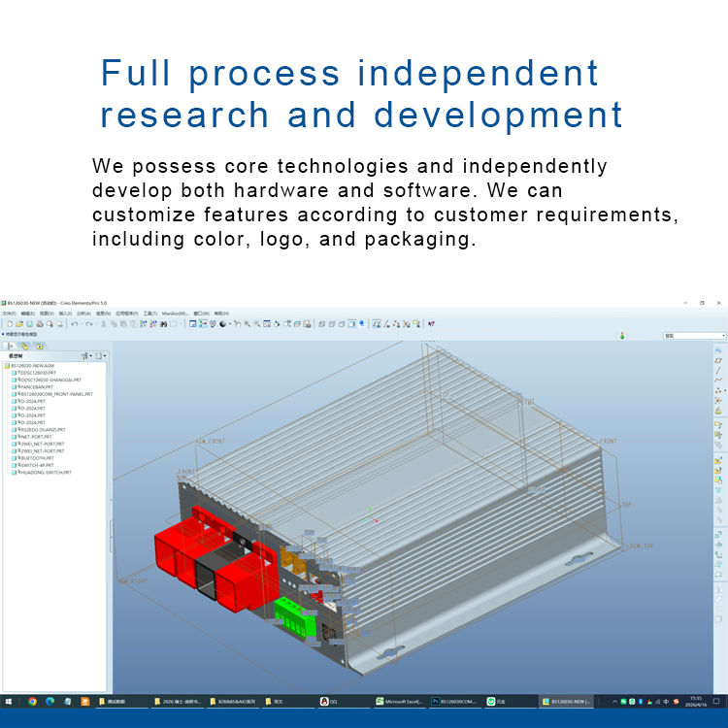
Task: Select the datum axis tool in right toolbar
Action: point(718,370)
